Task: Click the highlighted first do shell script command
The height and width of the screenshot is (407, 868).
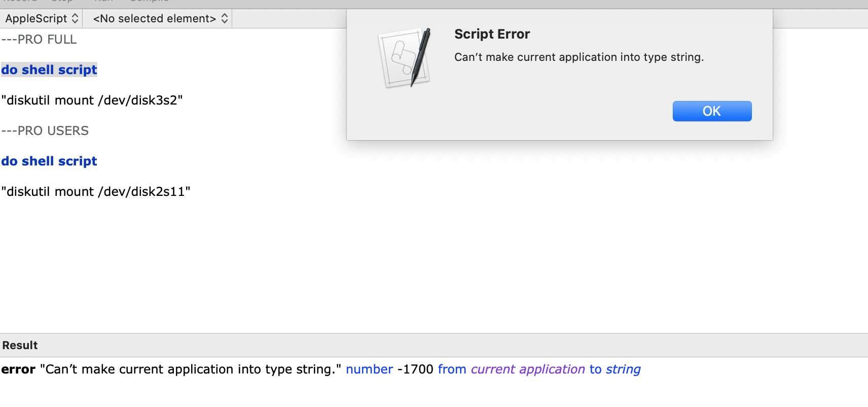Action: click(x=49, y=70)
